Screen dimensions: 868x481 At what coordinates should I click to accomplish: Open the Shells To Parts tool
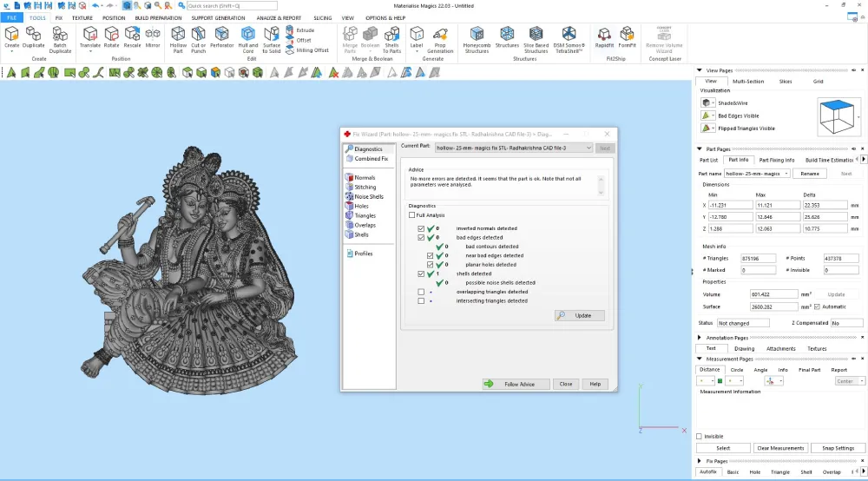pyautogui.click(x=391, y=40)
